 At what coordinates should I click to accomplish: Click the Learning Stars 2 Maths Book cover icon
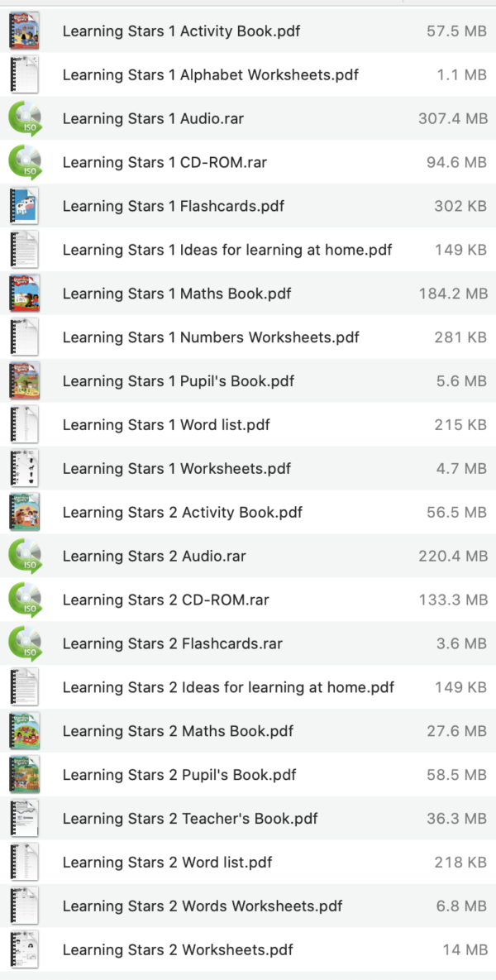[24, 731]
